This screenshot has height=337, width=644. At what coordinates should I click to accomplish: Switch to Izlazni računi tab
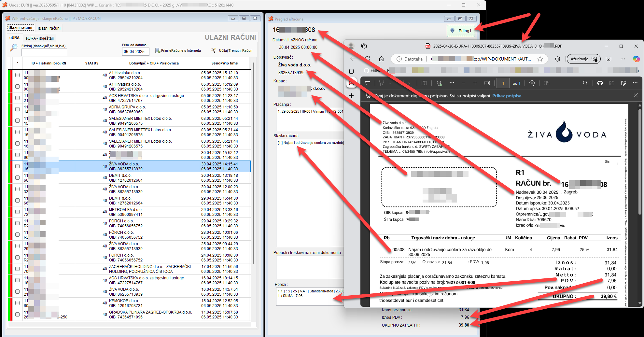click(x=49, y=28)
